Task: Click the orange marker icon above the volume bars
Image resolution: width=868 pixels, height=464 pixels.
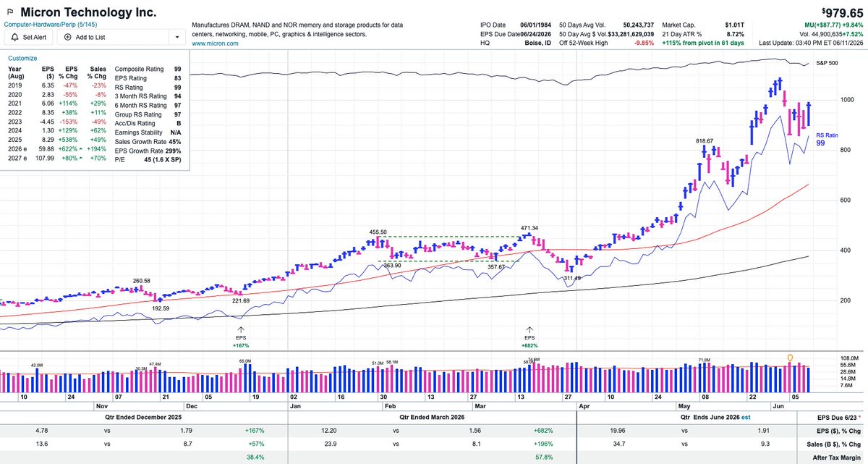Action: pyautogui.click(x=790, y=358)
